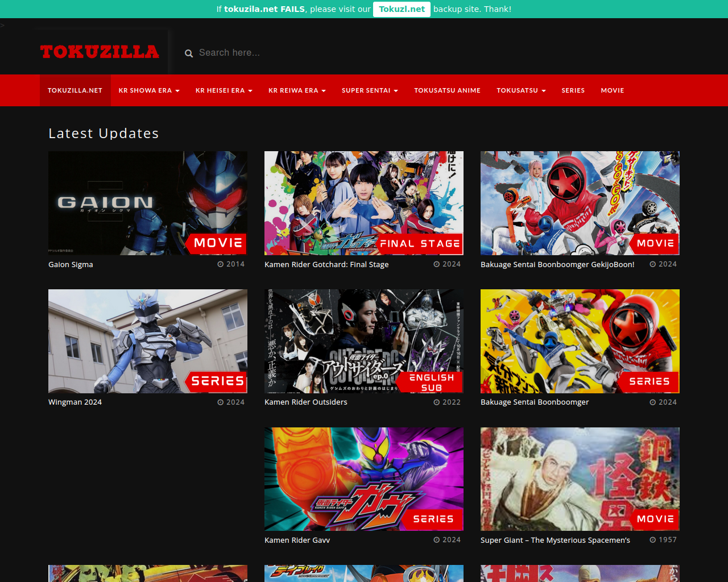
Task: Open the Bakuage Sentai Boonboomger series link
Action: (x=535, y=402)
